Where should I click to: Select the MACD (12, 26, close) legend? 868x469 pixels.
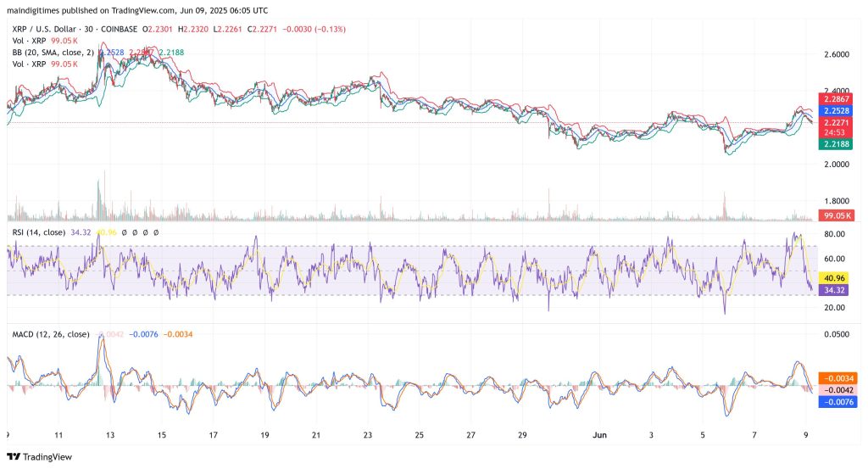[x=48, y=334]
